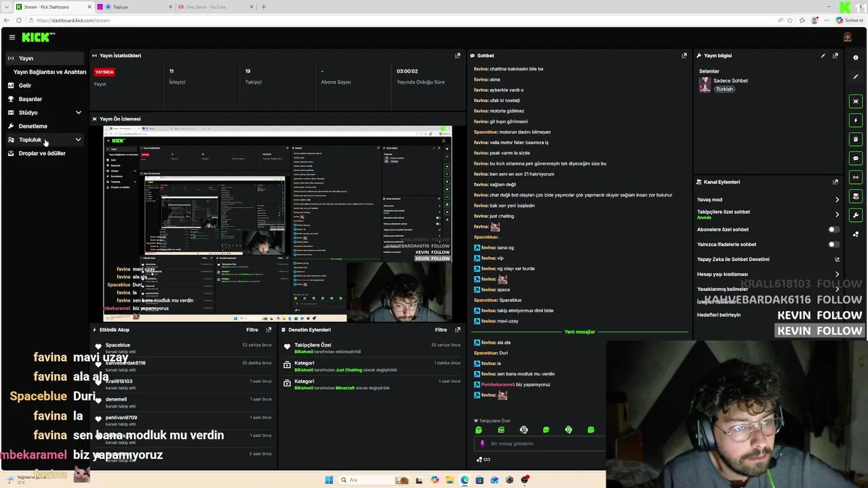Pop out the Sohbet chat panel
868x488 pixels.
point(684,56)
